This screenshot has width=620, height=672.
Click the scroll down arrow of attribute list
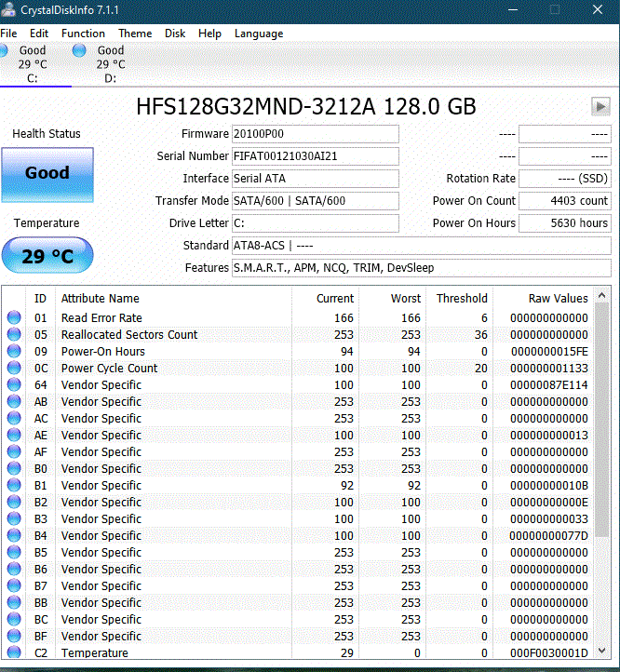tap(601, 651)
